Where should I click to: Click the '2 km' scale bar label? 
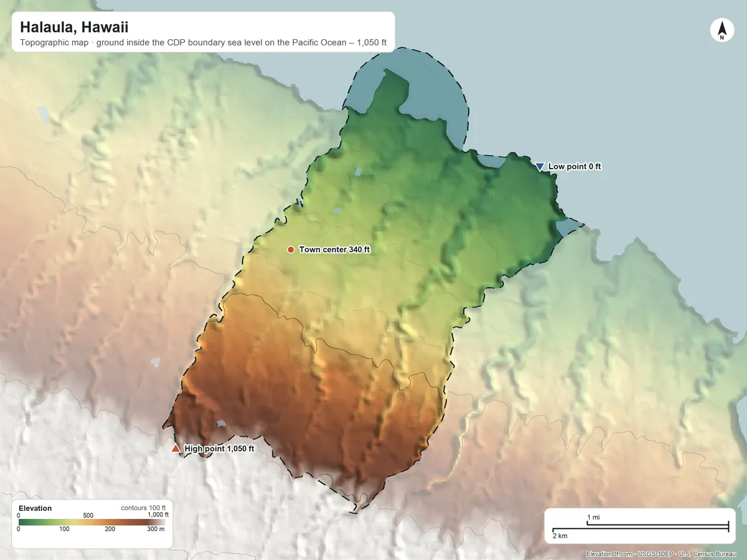coord(560,536)
